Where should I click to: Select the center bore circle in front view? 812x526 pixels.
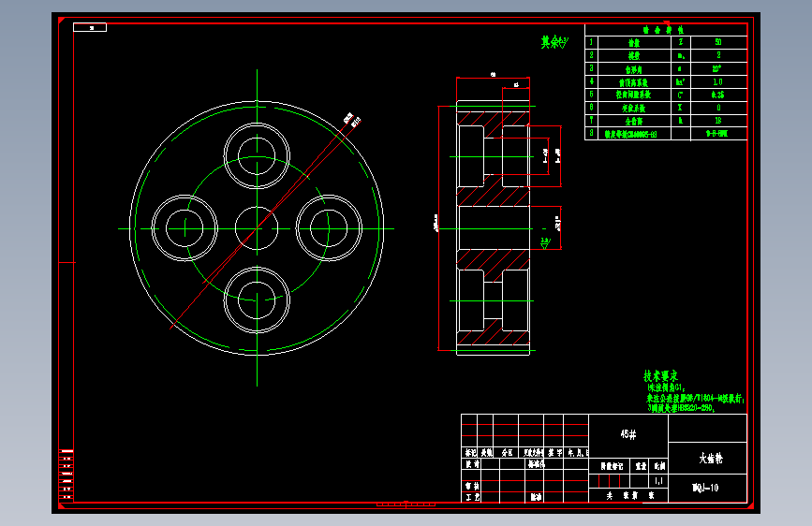click(x=257, y=228)
